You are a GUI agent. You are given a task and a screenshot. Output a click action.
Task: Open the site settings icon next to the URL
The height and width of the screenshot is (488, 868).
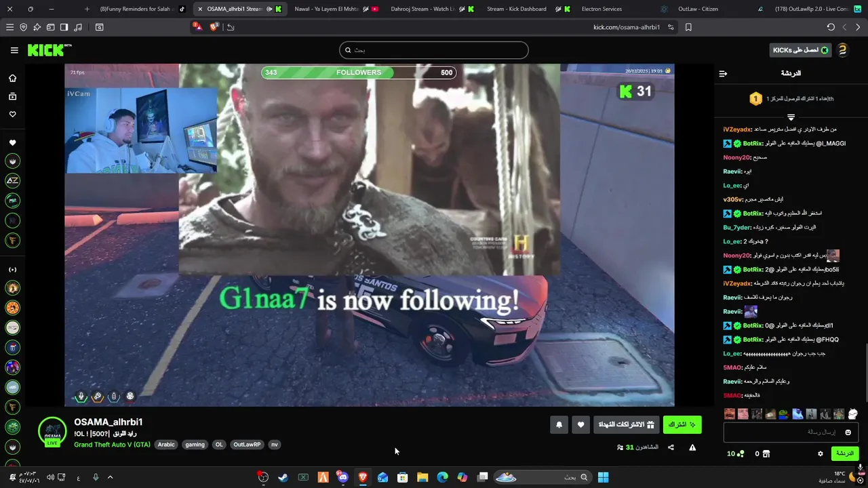(671, 27)
